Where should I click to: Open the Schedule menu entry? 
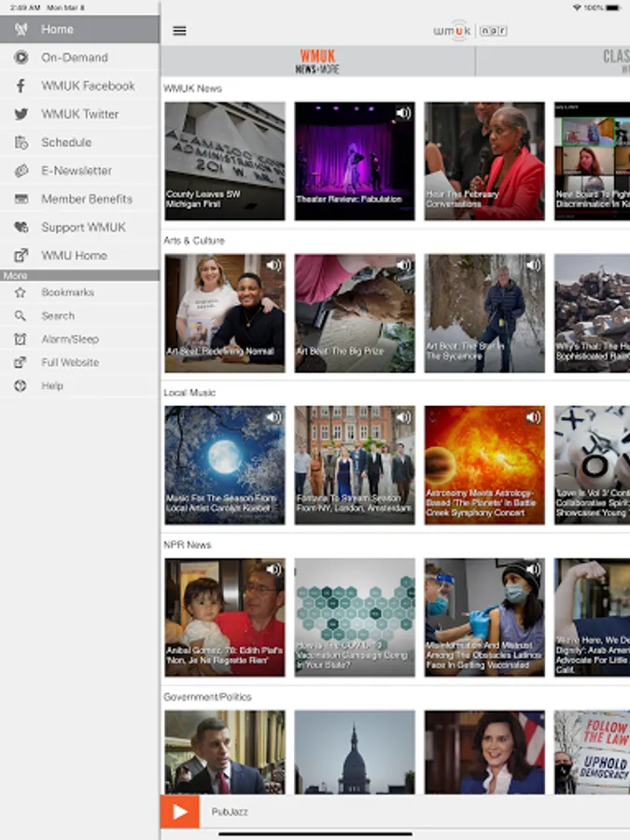click(80, 143)
